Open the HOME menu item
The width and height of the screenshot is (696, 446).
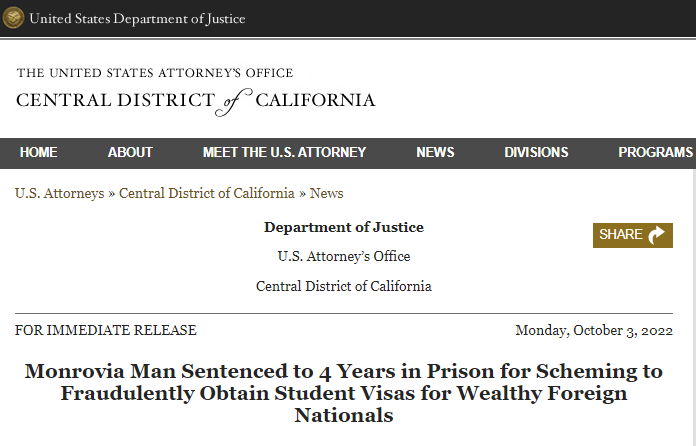(x=39, y=153)
